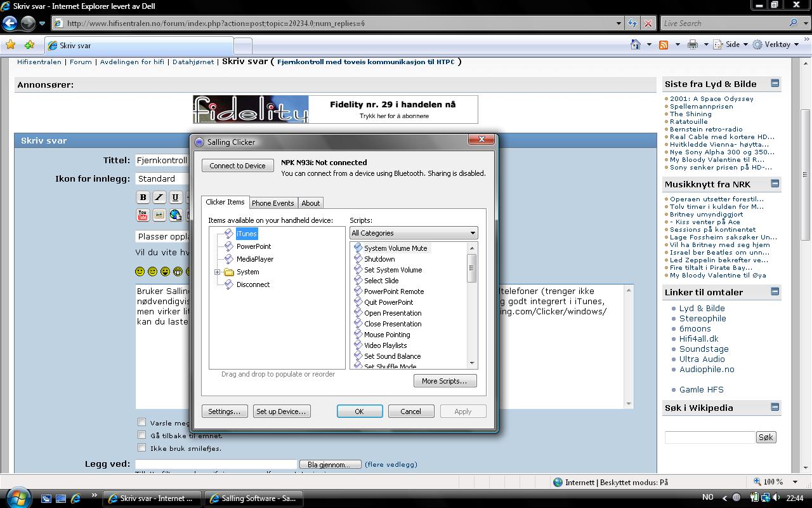The height and width of the screenshot is (508, 812).
Task: Click the Underline formatting icon in forum editor
Action: (x=176, y=197)
